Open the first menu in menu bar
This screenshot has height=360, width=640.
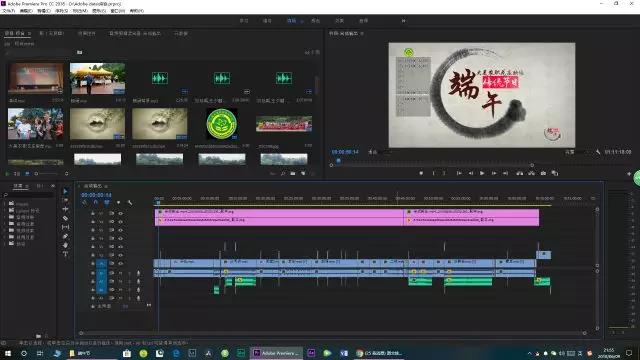pyautogui.click(x=8, y=11)
